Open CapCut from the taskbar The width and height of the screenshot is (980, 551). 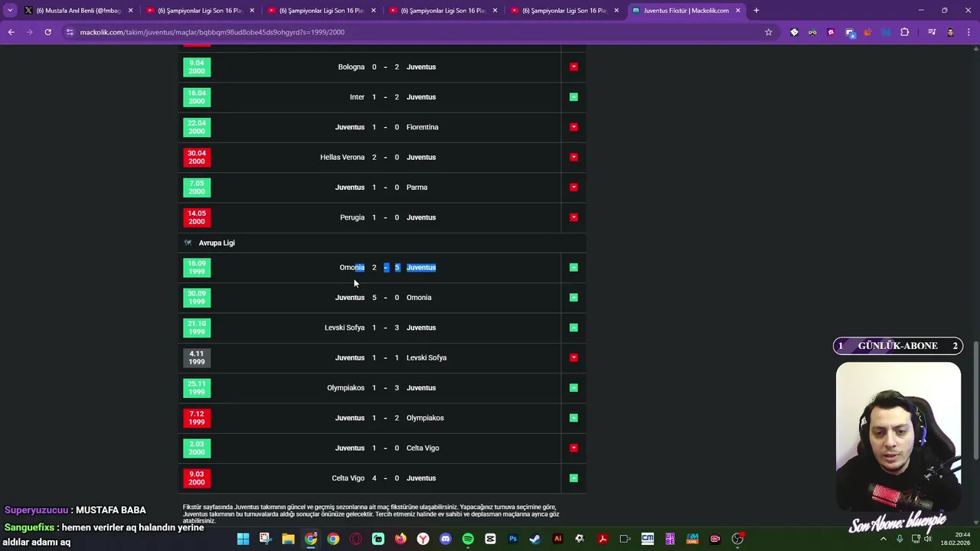pyautogui.click(x=490, y=539)
